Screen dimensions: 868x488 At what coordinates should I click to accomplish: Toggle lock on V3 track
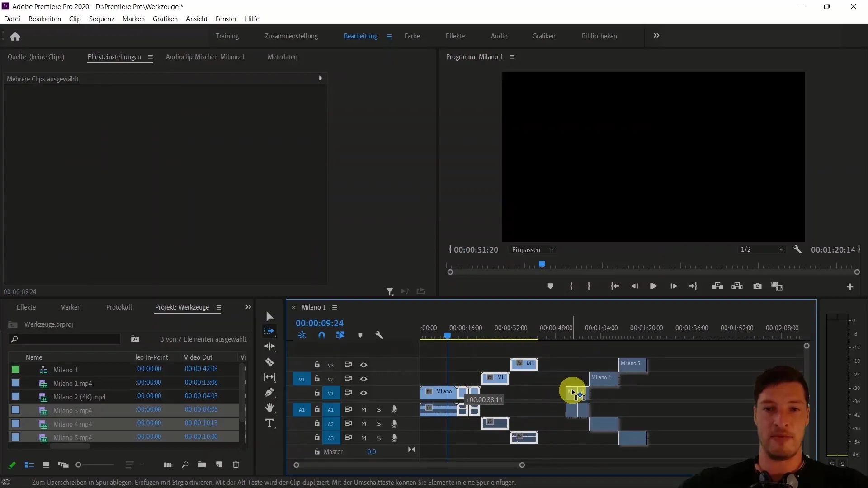coord(317,365)
